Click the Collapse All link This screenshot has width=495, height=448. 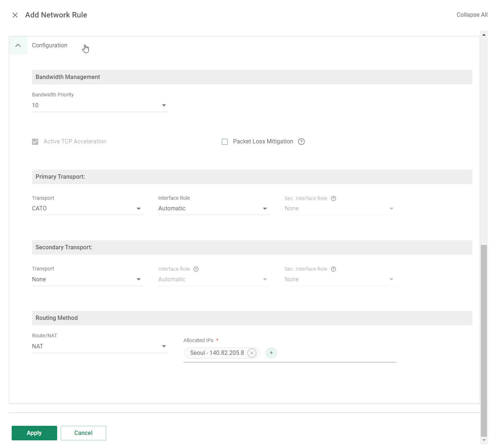click(x=472, y=15)
